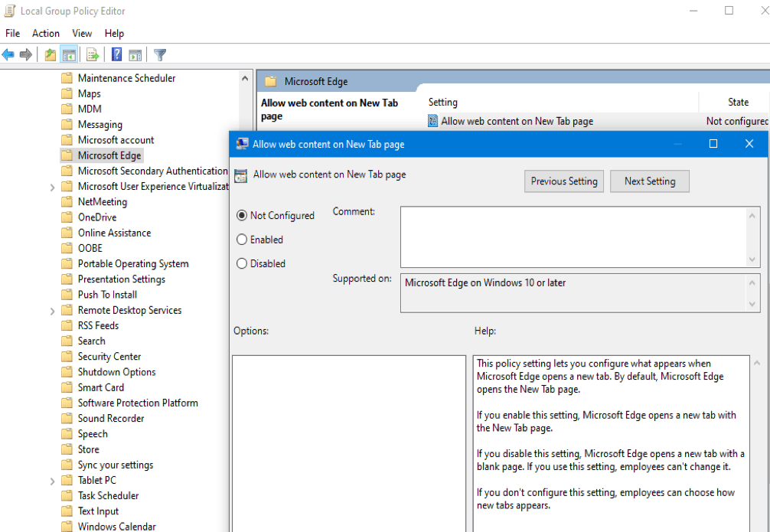Expand the Remote Desktop Services node
Viewport: 770px width, 532px height.
pos(52,311)
